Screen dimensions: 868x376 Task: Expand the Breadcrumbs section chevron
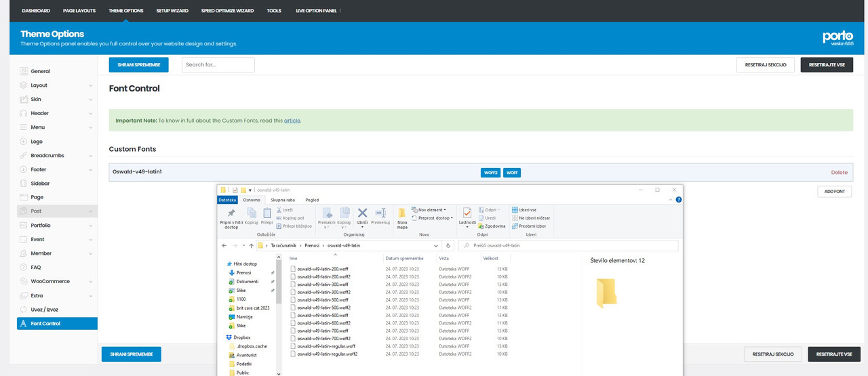pos(91,156)
